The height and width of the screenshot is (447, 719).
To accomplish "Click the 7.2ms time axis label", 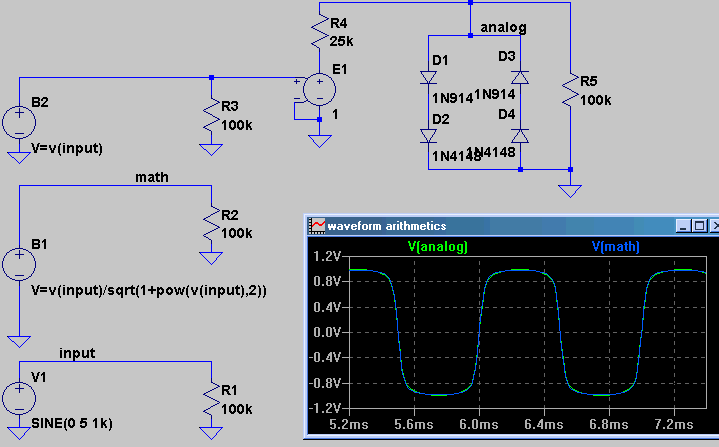I will pos(674,425).
